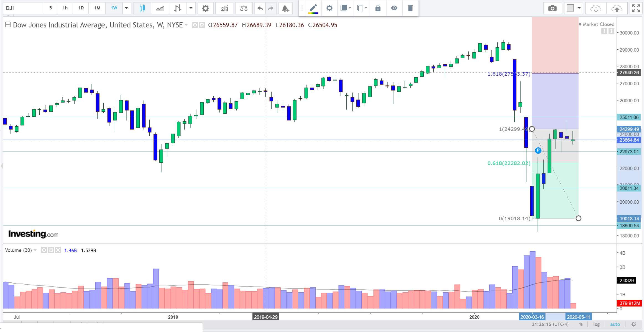
Task: Lock the selected drawing
Action: coord(378,8)
